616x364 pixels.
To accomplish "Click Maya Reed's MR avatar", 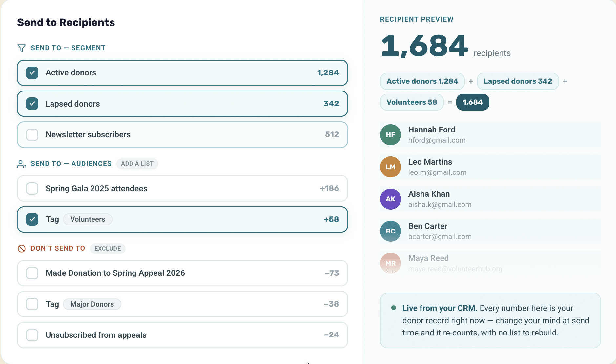I will (x=390, y=263).
